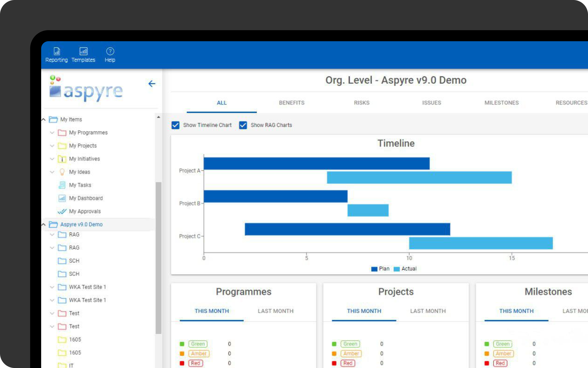This screenshot has height=368, width=588.
Task: Click the Plan legend color swatch
Action: click(x=374, y=269)
